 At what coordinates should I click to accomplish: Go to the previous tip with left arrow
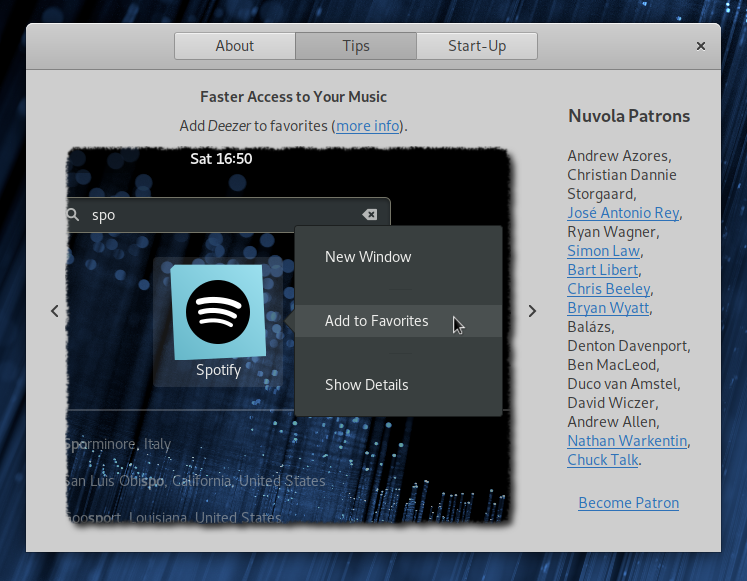tap(55, 311)
